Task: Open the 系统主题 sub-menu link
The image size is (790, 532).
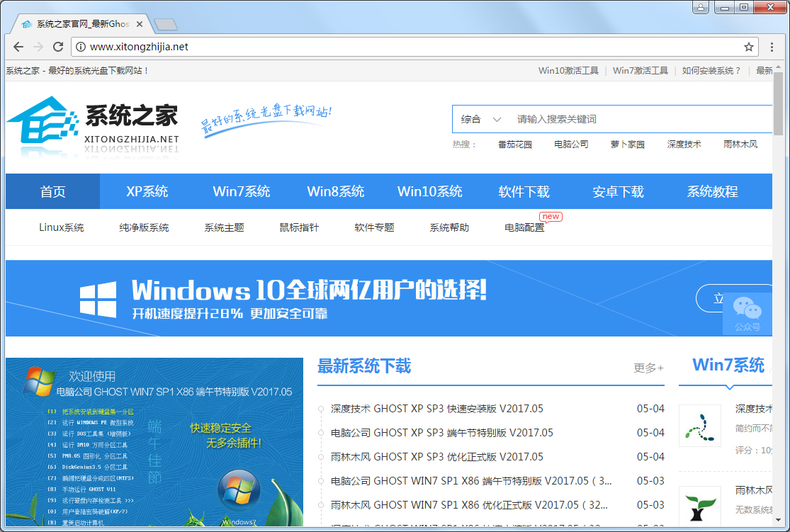Action: click(224, 227)
